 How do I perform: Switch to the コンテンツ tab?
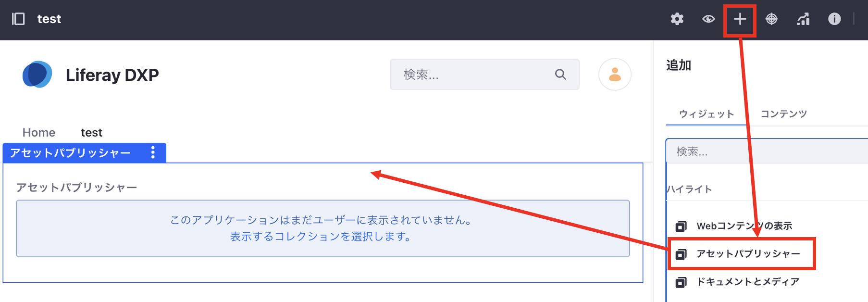[x=783, y=114]
